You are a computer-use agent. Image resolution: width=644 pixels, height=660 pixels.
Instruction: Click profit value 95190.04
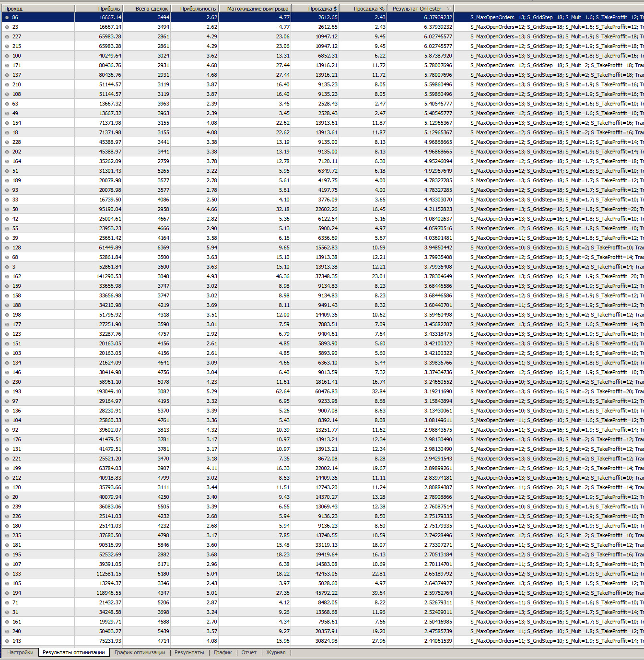point(110,209)
